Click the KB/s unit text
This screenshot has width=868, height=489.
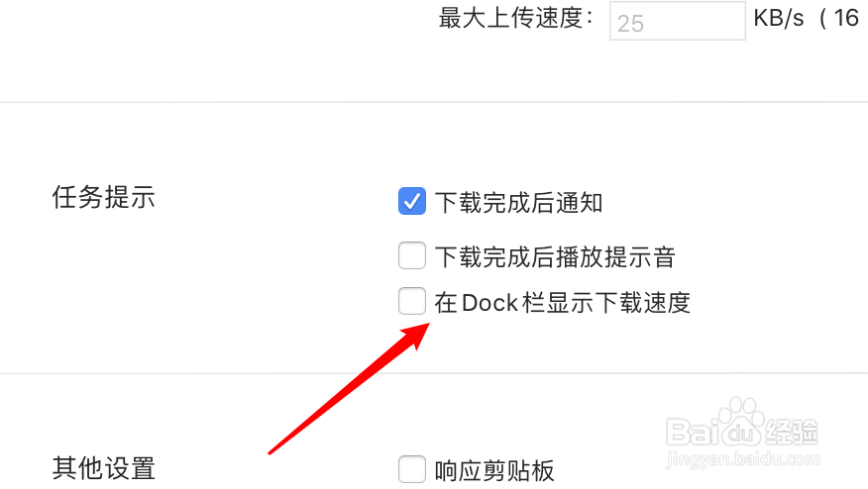pyautogui.click(x=778, y=18)
